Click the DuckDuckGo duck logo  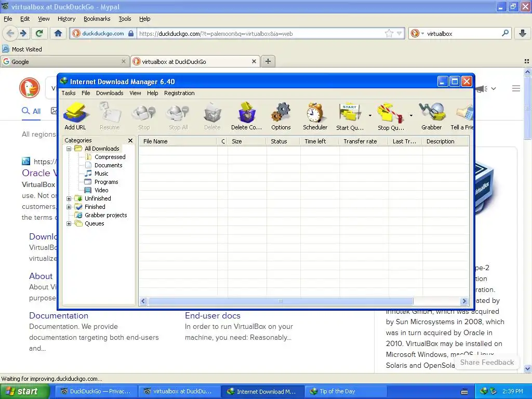coord(30,87)
